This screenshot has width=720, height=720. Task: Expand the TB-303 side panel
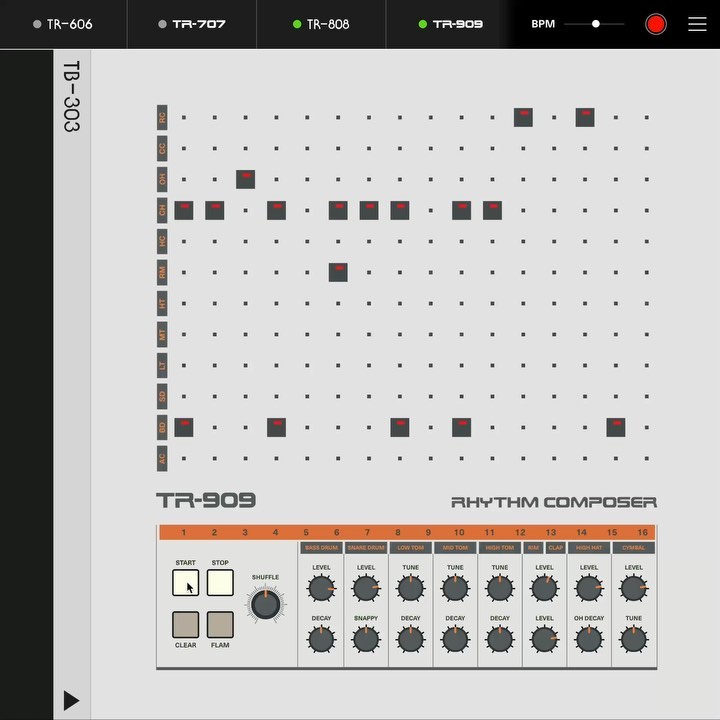pos(71,96)
